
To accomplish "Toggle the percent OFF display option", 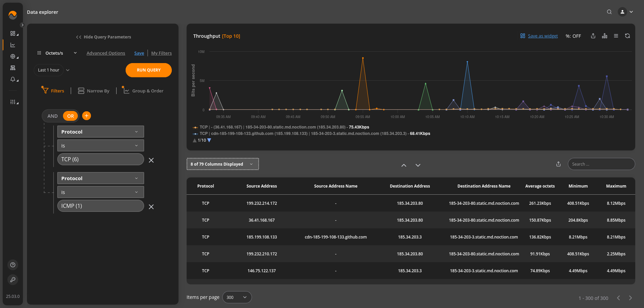I will pyautogui.click(x=573, y=36).
